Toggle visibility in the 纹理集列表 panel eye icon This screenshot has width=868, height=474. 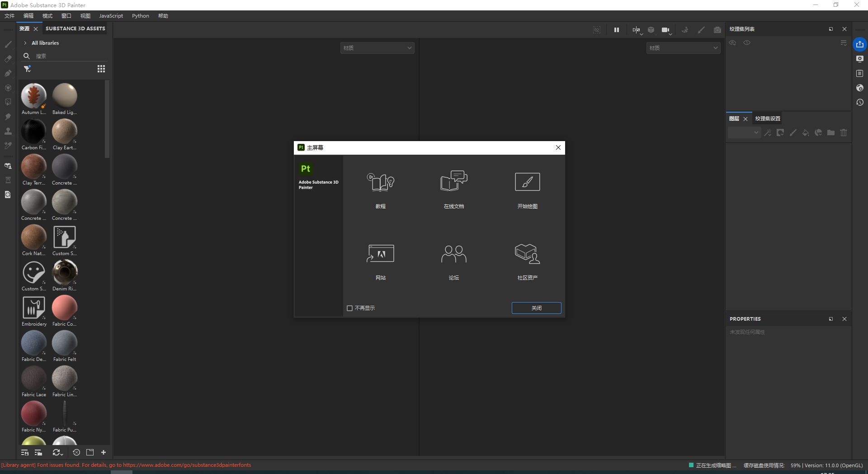(732, 43)
